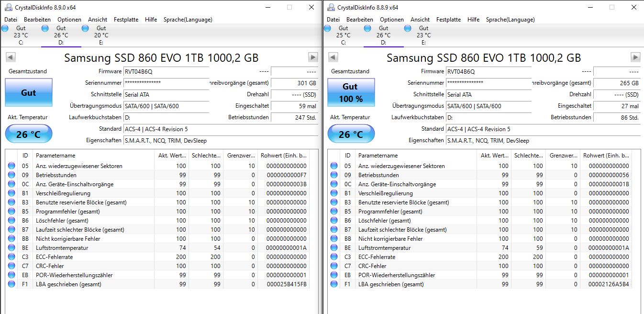Click status orb of Programmfehler row in left window
Viewport: 644px width, 314px height.
pyautogui.click(x=11, y=212)
